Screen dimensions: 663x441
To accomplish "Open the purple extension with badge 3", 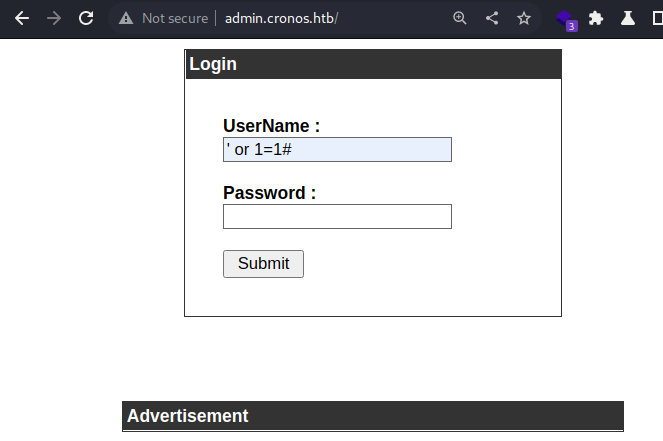I will coord(566,19).
